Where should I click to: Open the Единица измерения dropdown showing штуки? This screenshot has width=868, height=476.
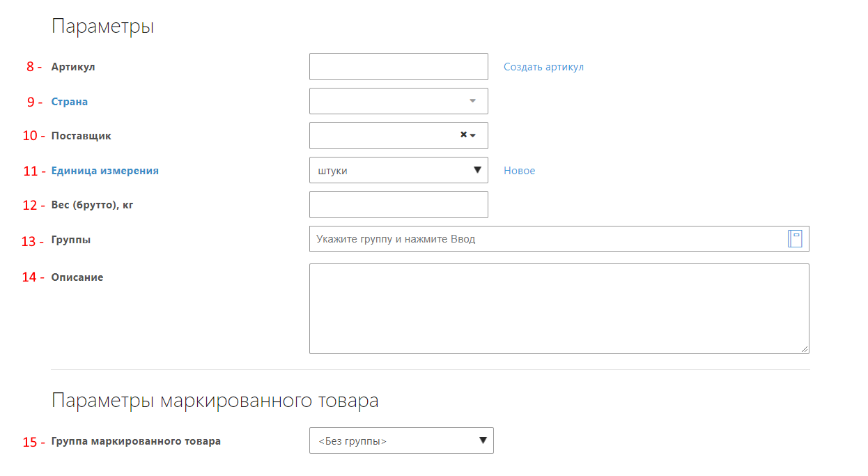pos(398,170)
